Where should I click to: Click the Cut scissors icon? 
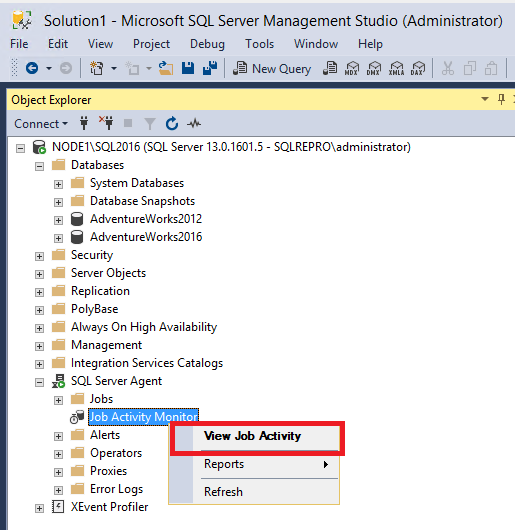click(448, 68)
